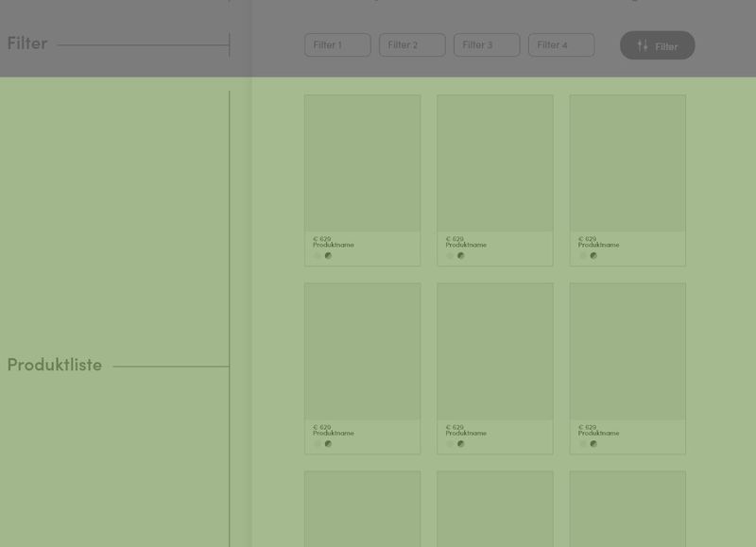Open the middle product card in the top row

495,180
